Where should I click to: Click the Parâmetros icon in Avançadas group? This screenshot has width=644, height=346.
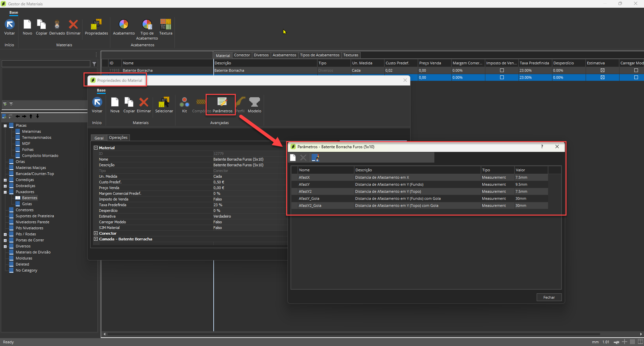[x=222, y=102]
